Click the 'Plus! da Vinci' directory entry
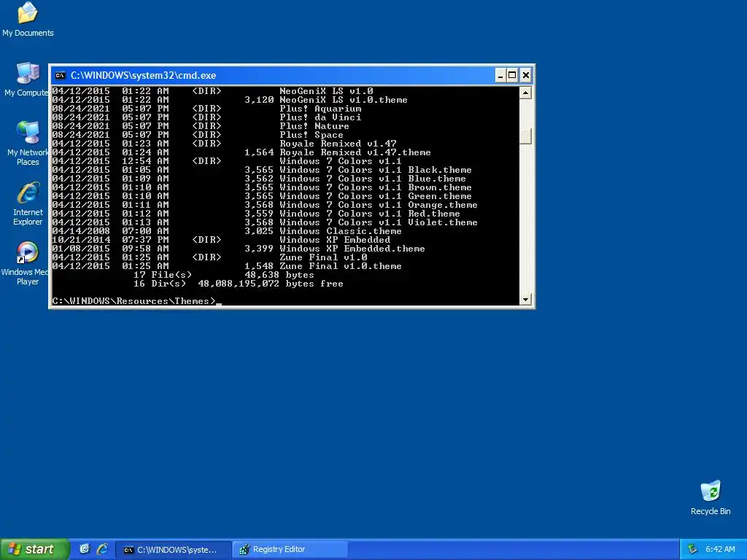The image size is (747, 560). click(320, 117)
